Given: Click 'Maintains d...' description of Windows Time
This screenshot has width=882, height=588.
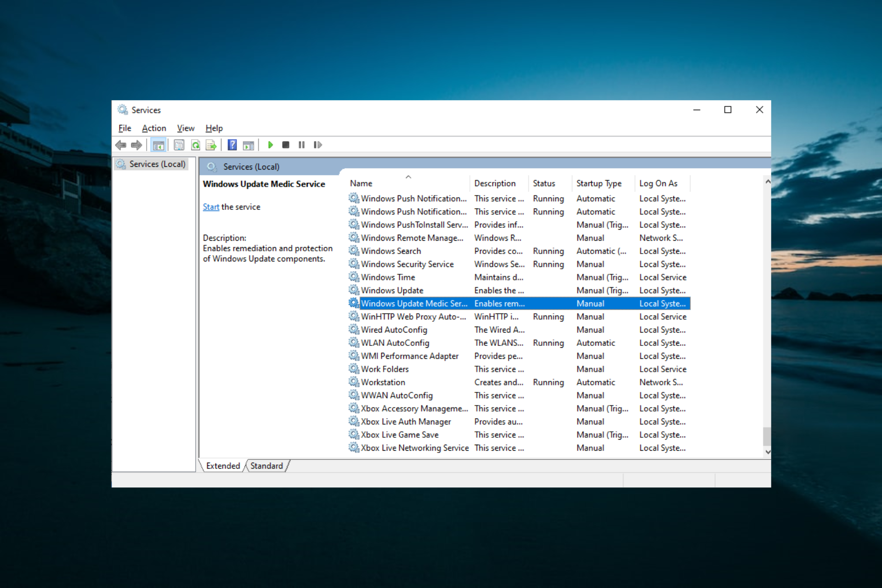Looking at the screenshot, I should point(498,277).
